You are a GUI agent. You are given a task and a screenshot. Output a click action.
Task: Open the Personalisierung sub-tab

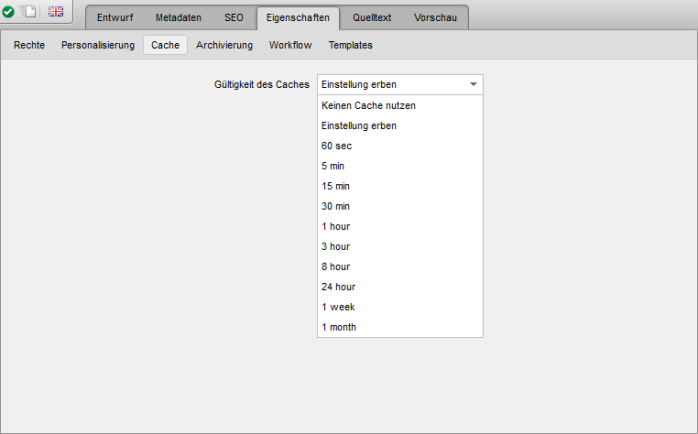coord(97,45)
